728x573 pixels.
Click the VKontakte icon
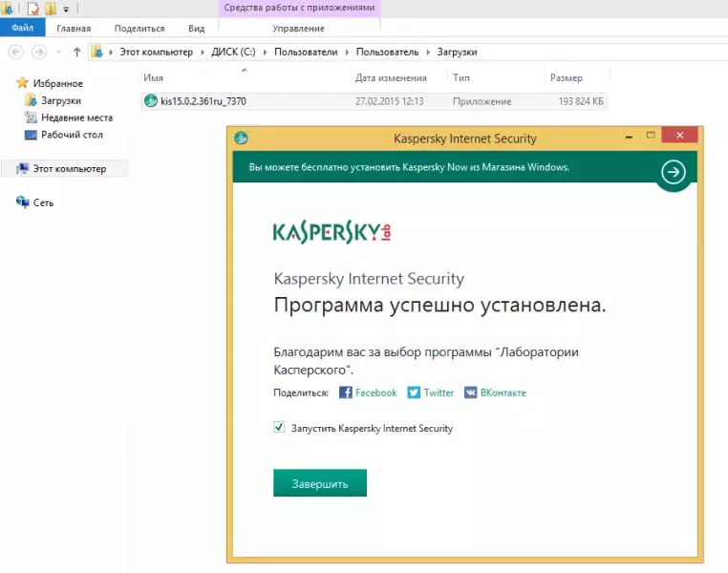pos(470,393)
